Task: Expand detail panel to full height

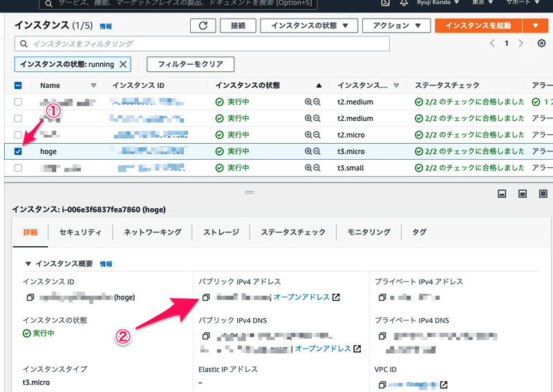Action: pyautogui.click(x=543, y=194)
